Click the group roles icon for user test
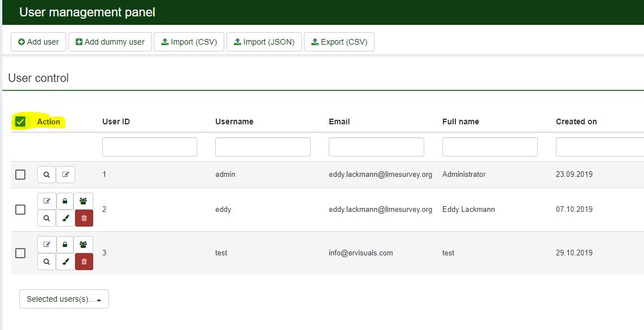This screenshot has height=330, width=644. pos(84,244)
